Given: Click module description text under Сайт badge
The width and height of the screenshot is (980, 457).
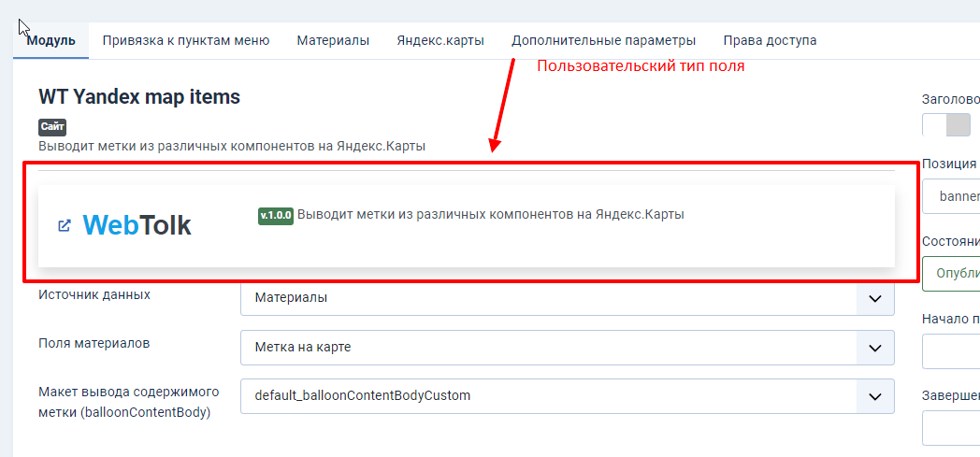Looking at the screenshot, I should tap(233, 147).
